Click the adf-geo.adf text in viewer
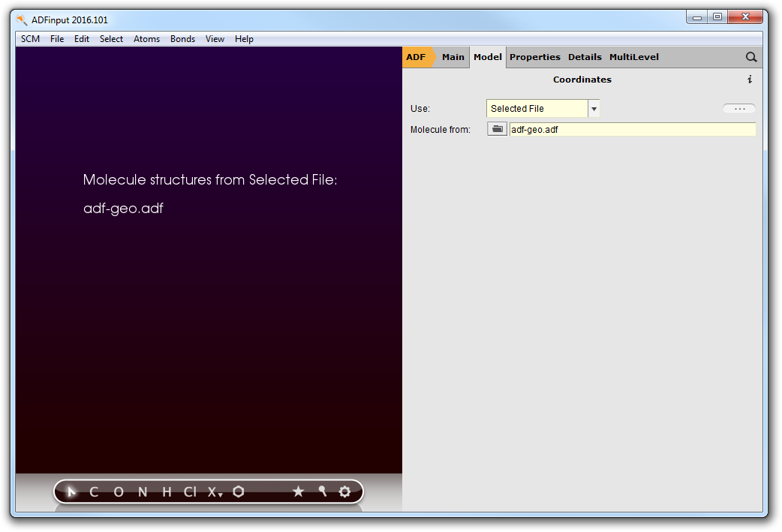The width and height of the screenshot is (782, 532). tap(123, 209)
